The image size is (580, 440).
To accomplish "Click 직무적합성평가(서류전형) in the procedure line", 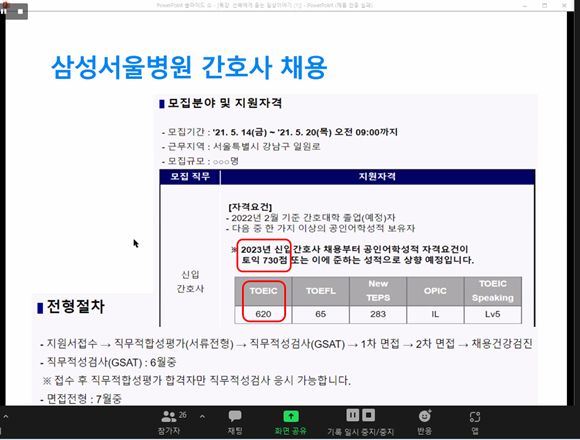I will (x=174, y=344).
